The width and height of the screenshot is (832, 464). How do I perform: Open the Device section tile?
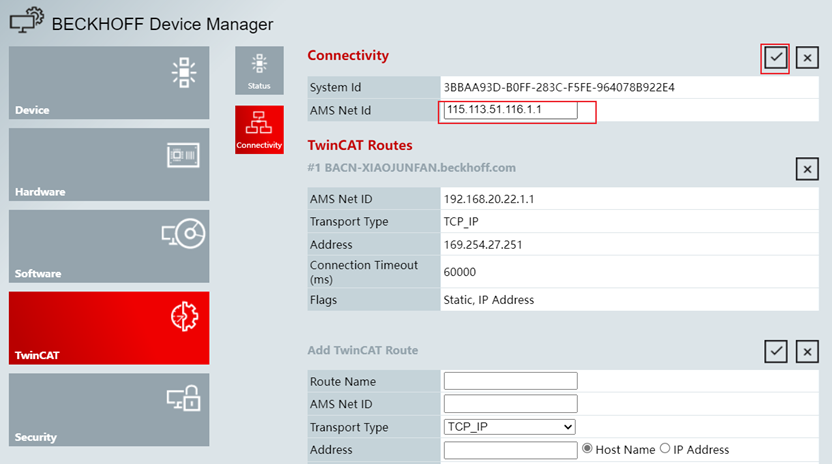point(109,82)
